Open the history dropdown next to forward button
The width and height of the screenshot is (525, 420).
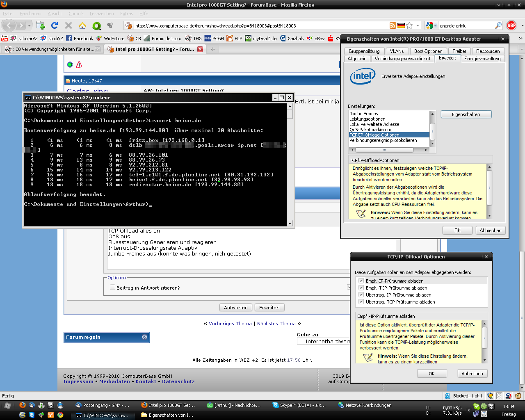(29, 25)
